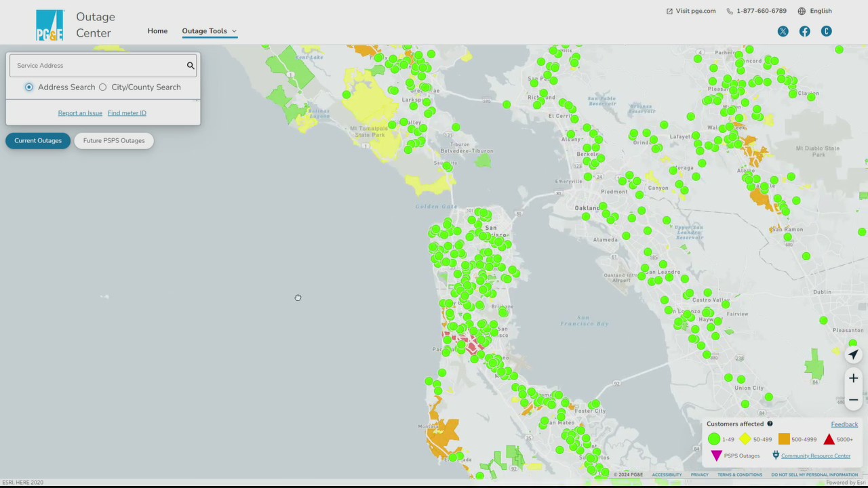Switch to Future PSPS Outages
Screen dimensions: 868x488
[x=114, y=140]
